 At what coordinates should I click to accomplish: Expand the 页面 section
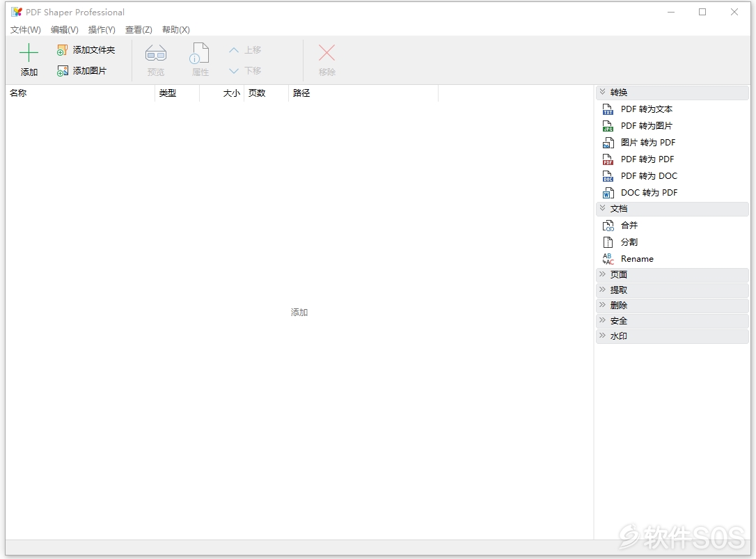click(672, 274)
